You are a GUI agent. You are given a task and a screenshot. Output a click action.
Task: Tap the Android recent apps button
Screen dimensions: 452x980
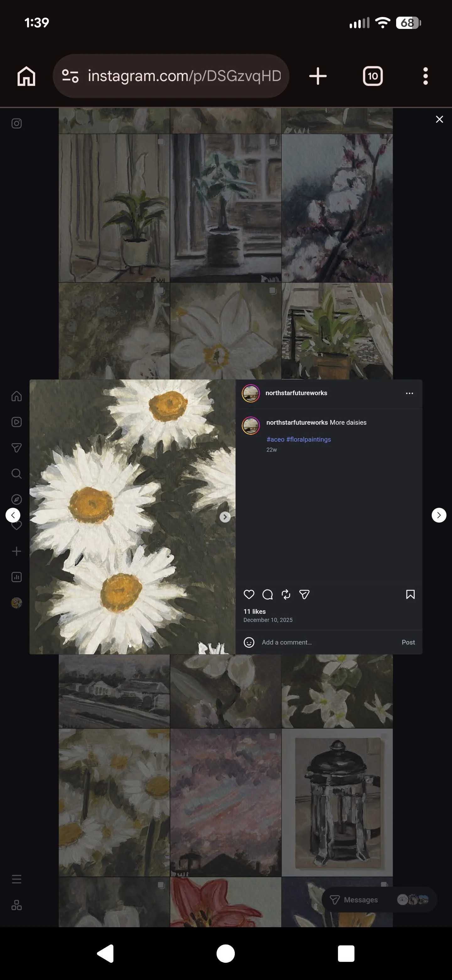tap(346, 953)
